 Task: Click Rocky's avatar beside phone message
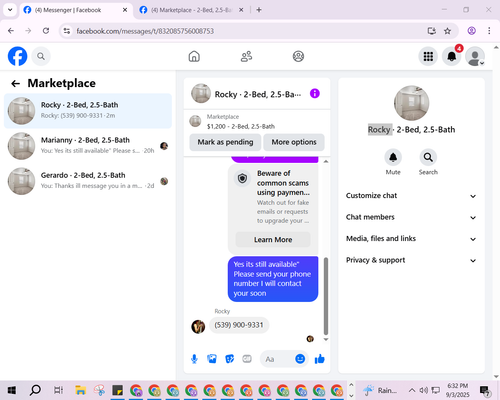[198, 326]
